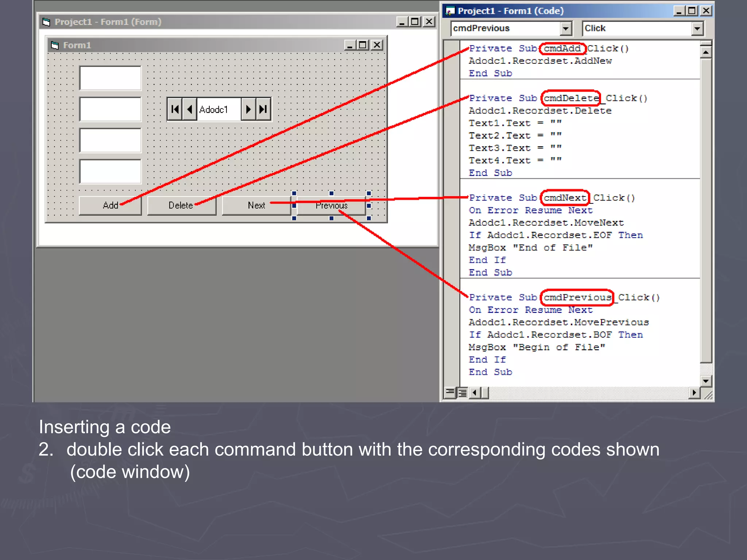Click the Delete command button on Form1
Viewport: 747px width, 560px height.
tap(182, 206)
